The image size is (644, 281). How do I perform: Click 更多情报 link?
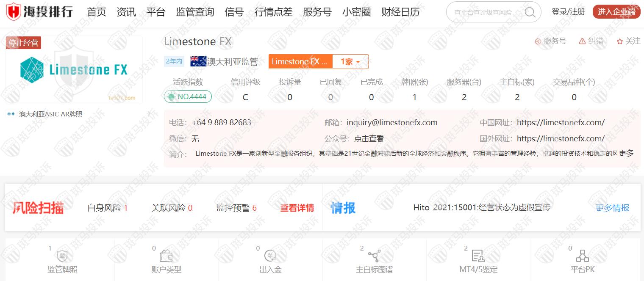coord(612,208)
